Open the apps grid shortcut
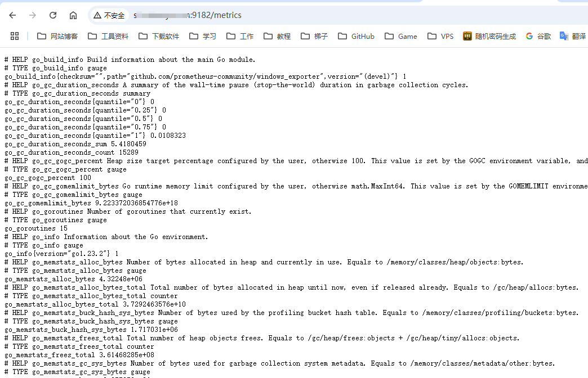This screenshot has width=588, height=378. (15, 36)
